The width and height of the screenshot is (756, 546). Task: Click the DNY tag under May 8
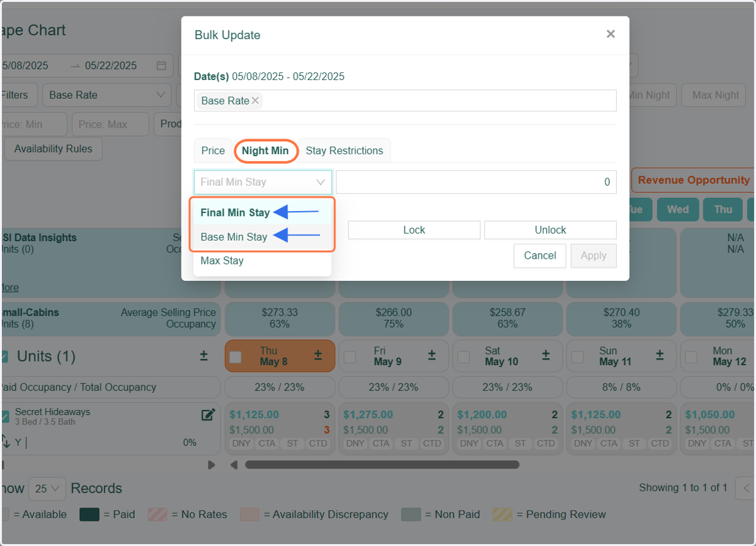[x=241, y=443]
